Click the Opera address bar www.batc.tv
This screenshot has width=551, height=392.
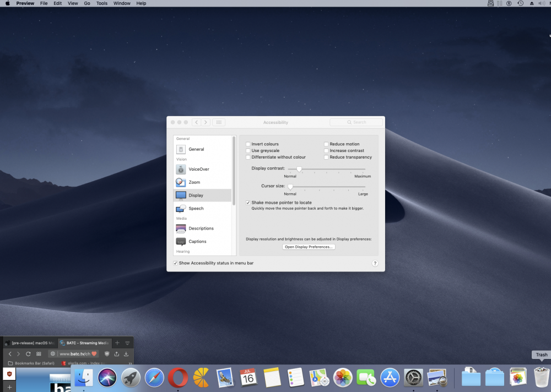tap(74, 354)
